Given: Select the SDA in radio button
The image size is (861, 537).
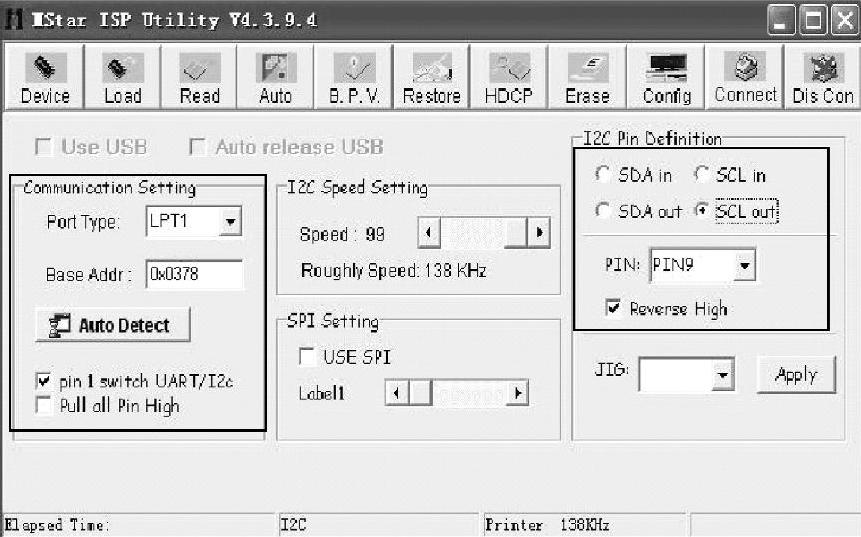Looking at the screenshot, I should click(603, 175).
